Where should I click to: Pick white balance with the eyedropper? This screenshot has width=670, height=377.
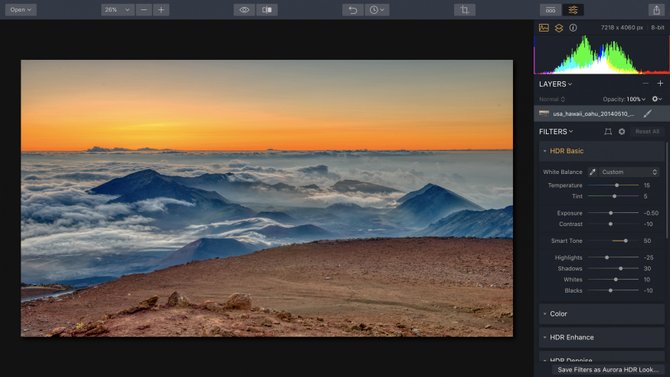[x=592, y=172]
